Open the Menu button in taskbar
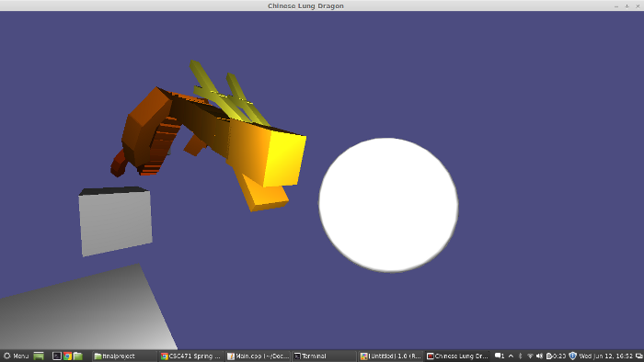Image resolution: width=644 pixels, height=362 pixels. point(16,356)
